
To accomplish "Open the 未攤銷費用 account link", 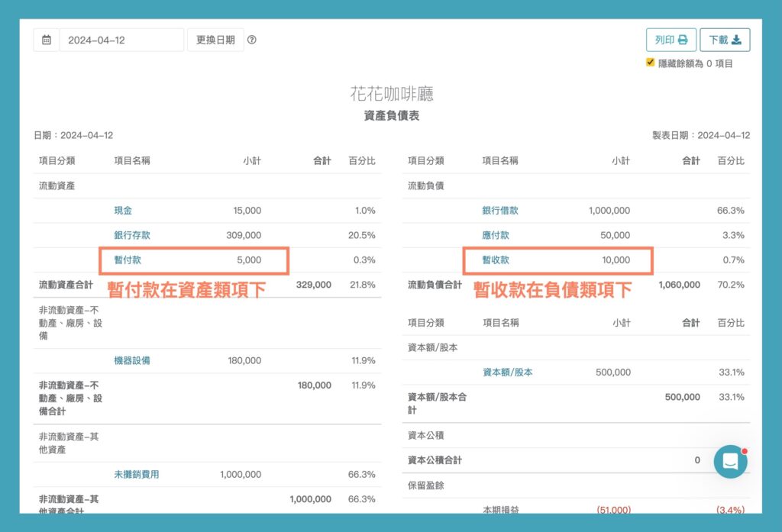I will click(x=137, y=474).
